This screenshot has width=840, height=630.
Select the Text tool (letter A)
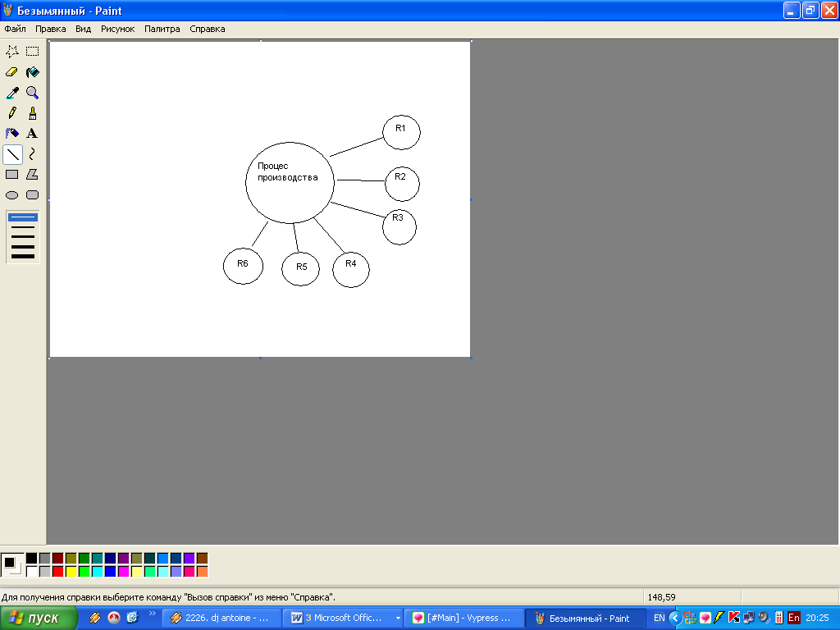pos(33,134)
